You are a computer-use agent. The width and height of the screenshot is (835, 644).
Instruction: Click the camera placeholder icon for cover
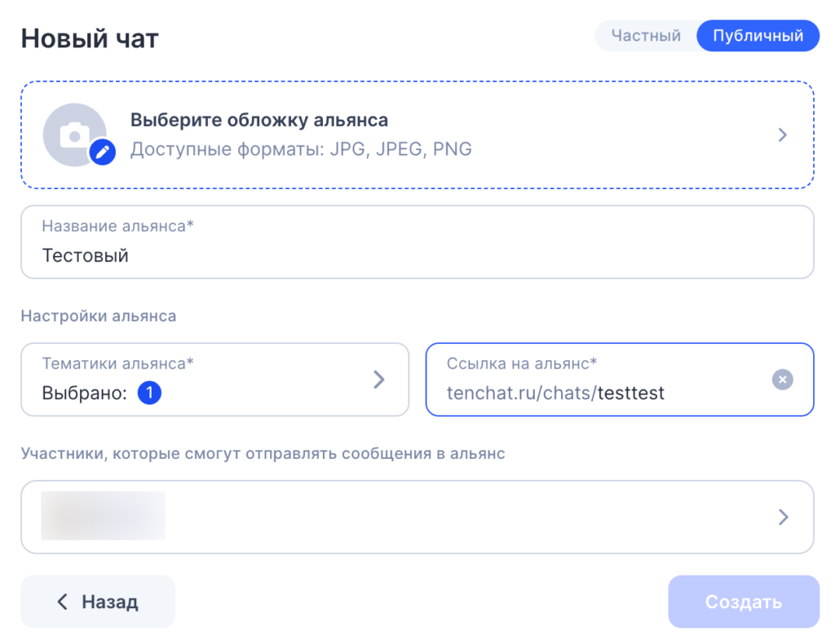pyautogui.click(x=73, y=135)
